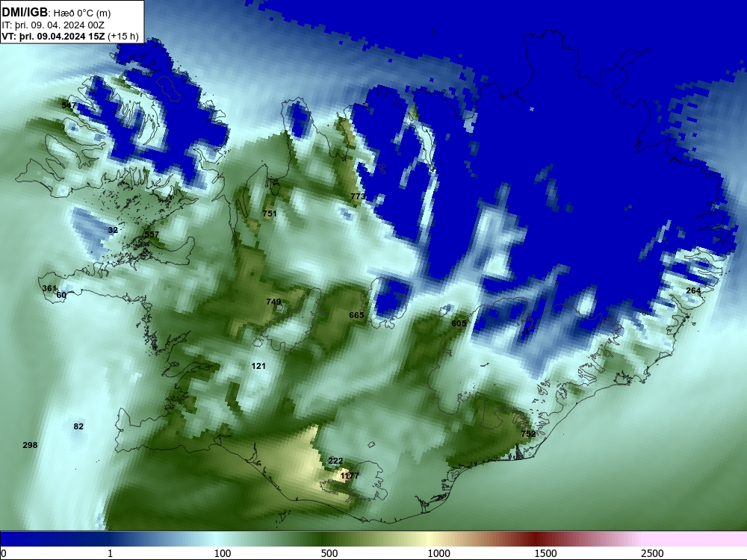Screen dimensions: 747x560
Task: Click the 0 tick label on the color scale
Action: 4,553
